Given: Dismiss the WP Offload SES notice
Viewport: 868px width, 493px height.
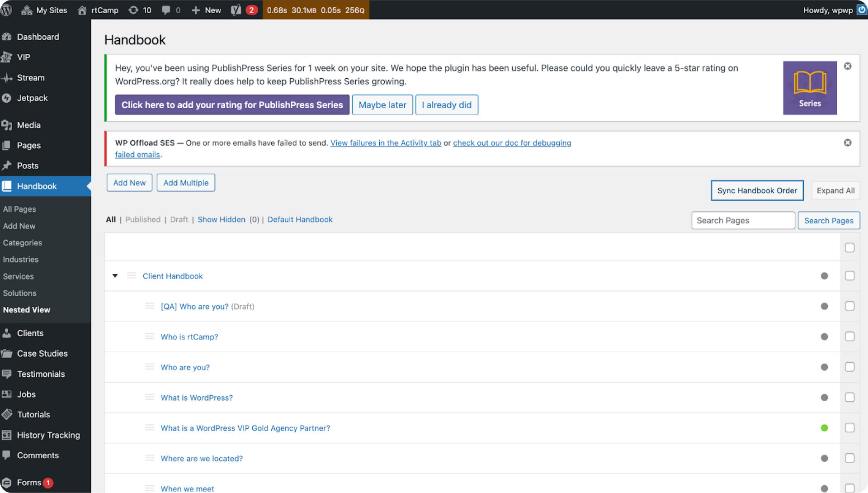Looking at the screenshot, I should [x=848, y=142].
